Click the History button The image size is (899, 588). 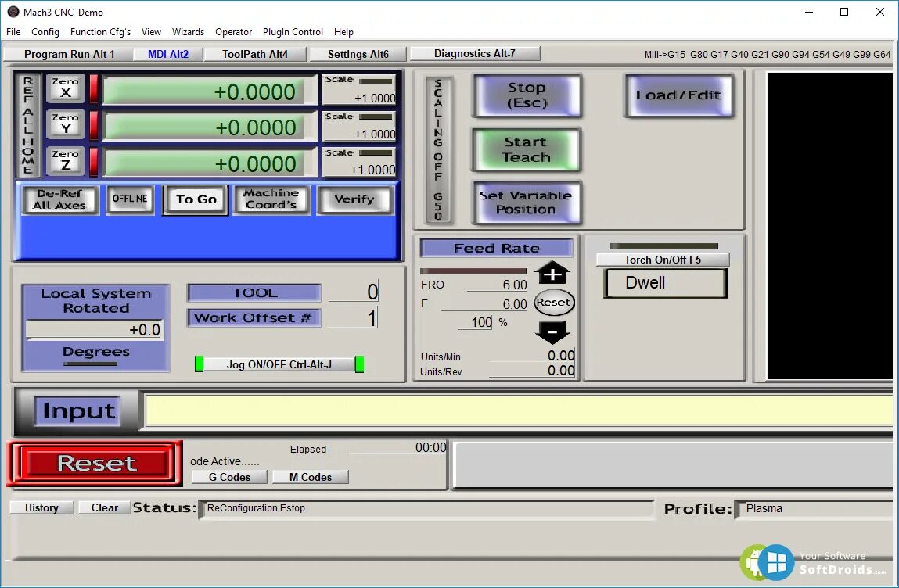(41, 507)
